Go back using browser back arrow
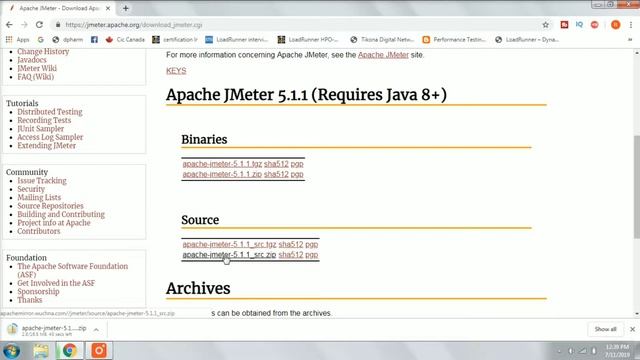This screenshot has width=640, height=360. [x=9, y=25]
